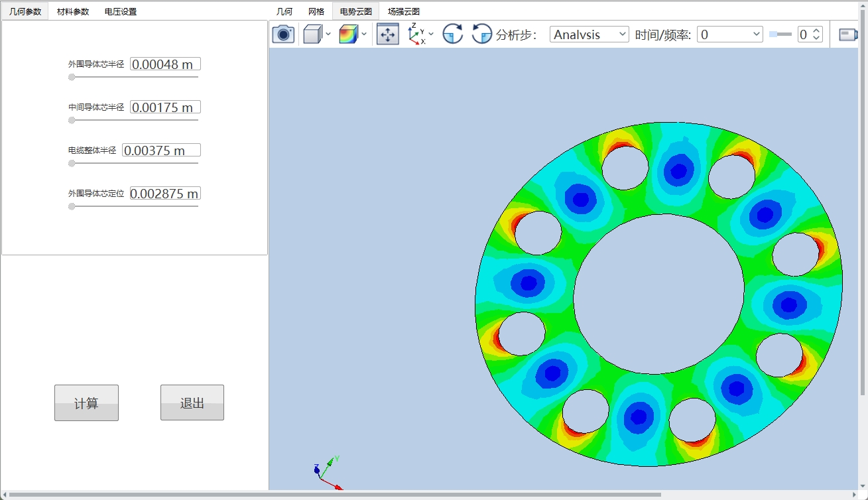The width and height of the screenshot is (868, 500).
Task: Switch to the 电压设置 tab
Action: [x=121, y=11]
